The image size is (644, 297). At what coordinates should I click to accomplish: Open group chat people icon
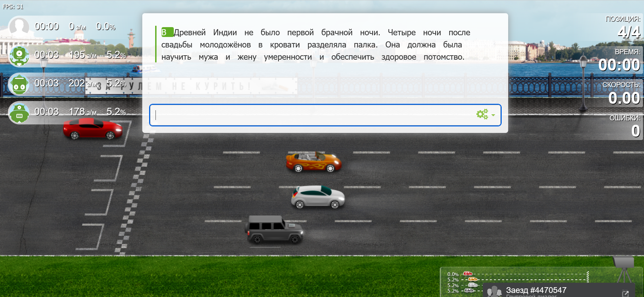(494, 292)
